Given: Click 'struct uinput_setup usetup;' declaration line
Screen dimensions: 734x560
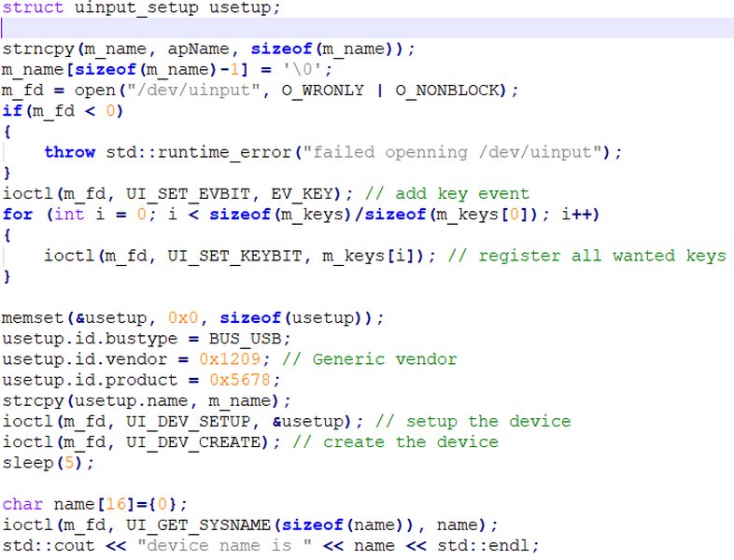Looking at the screenshot, I should 141,8.
